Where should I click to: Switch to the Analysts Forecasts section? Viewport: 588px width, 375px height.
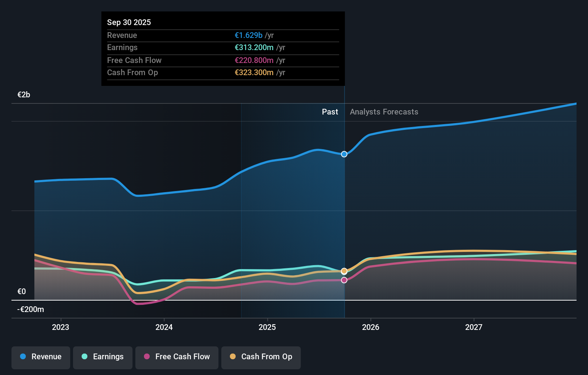pyautogui.click(x=384, y=112)
